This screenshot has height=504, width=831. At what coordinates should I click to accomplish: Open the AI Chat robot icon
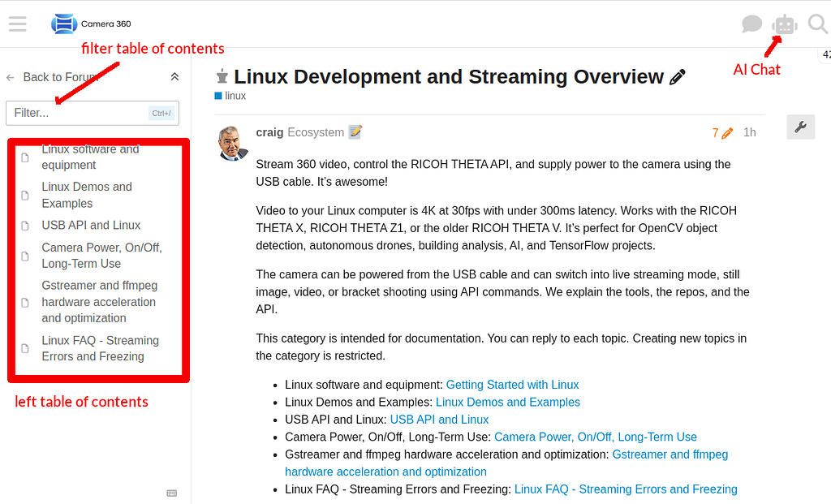pyautogui.click(x=785, y=24)
